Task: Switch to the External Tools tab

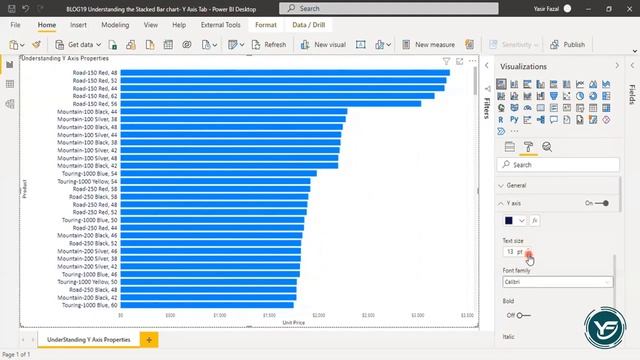Action: [x=220, y=25]
